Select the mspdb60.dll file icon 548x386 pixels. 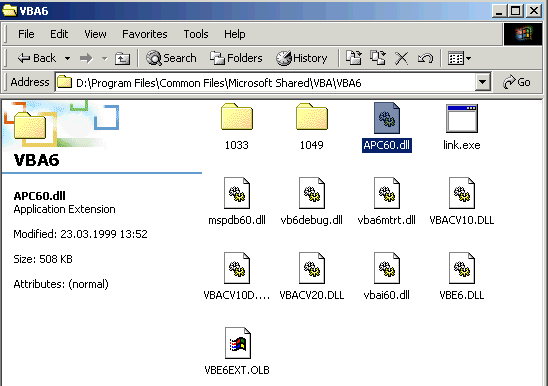coord(237,193)
